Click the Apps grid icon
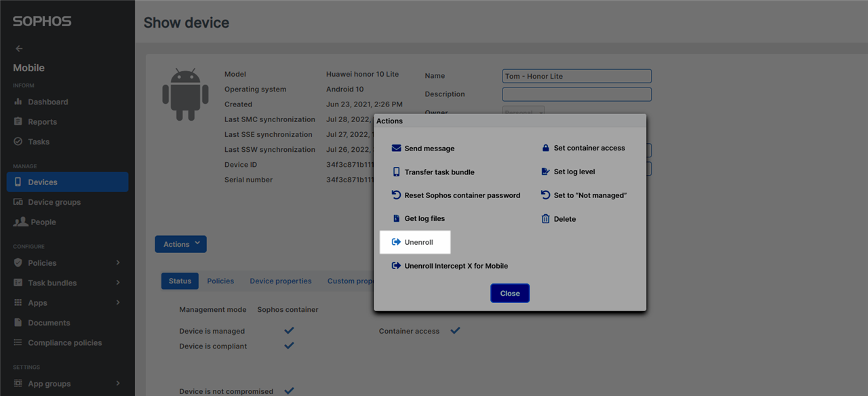Image resolution: width=868 pixels, height=396 pixels. click(x=18, y=303)
